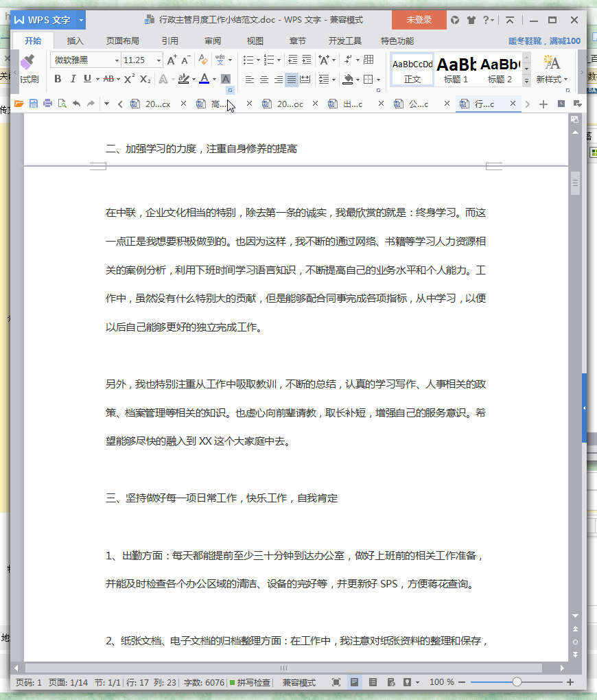Toggle justified alignment button
The width and height of the screenshot is (597, 700).
pyautogui.click(x=292, y=80)
